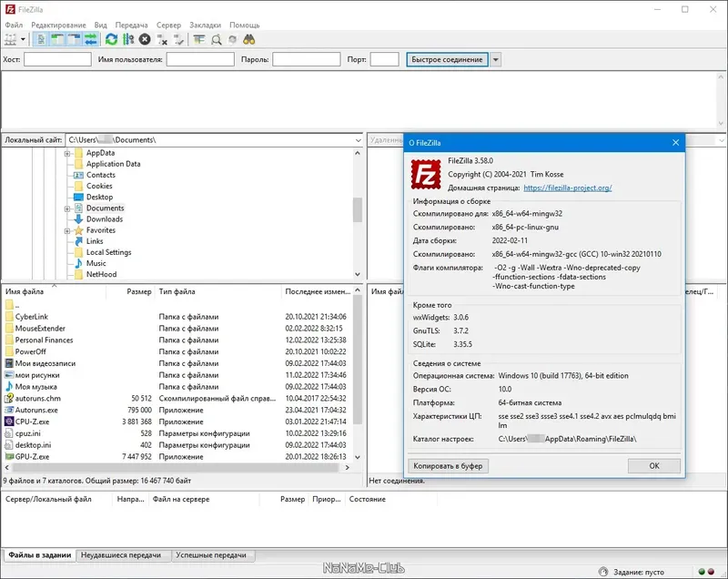This screenshot has width=728, height=579.
Task: Select Contacts folder in tree
Action: click(x=100, y=175)
